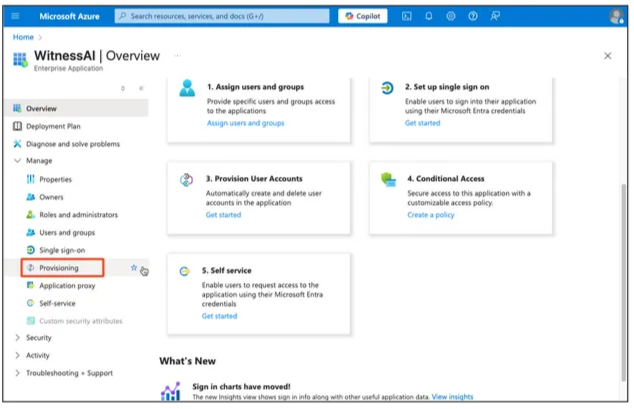The height and width of the screenshot is (409, 634).
Task: Open Single sign-on in sidebar
Action: [x=62, y=250]
